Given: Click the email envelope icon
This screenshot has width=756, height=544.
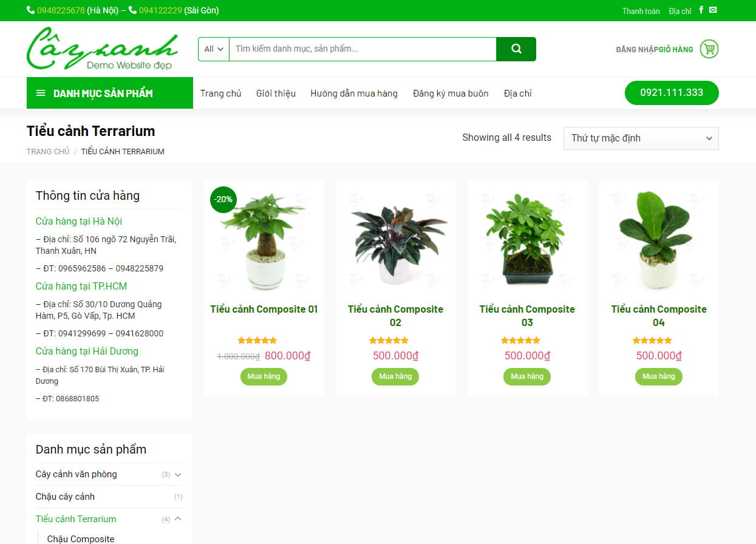Looking at the screenshot, I should click(713, 10).
